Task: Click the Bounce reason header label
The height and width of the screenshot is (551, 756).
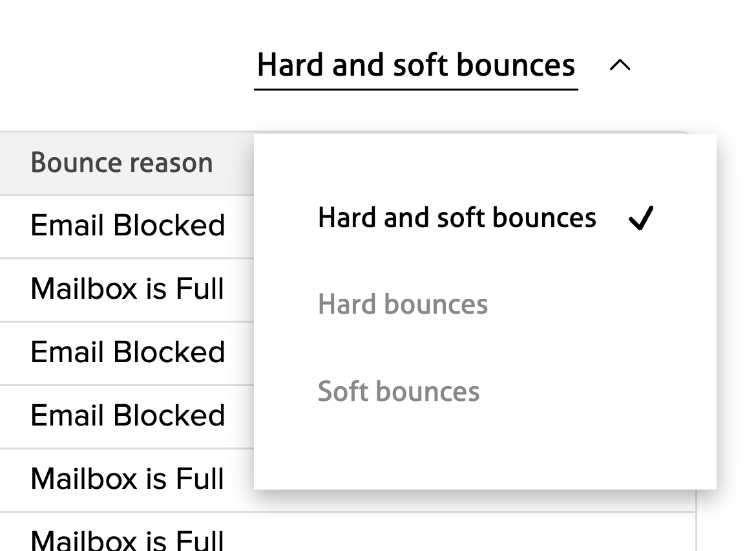Action: pos(121,163)
